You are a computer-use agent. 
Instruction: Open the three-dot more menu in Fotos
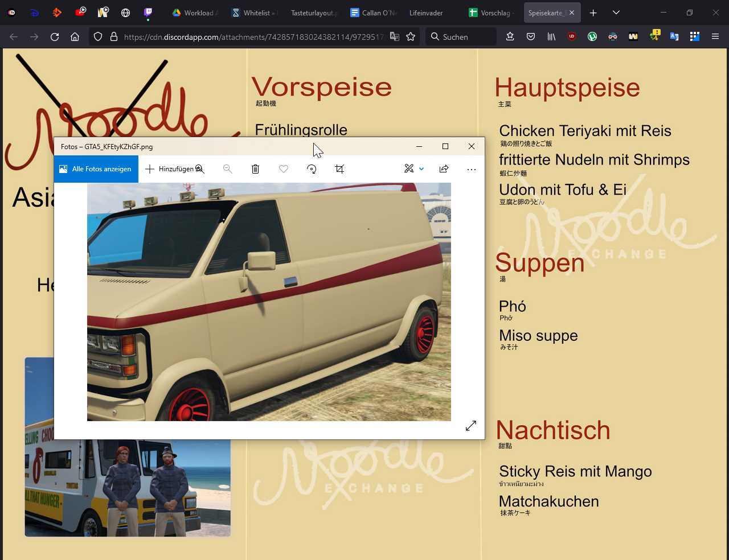click(472, 169)
